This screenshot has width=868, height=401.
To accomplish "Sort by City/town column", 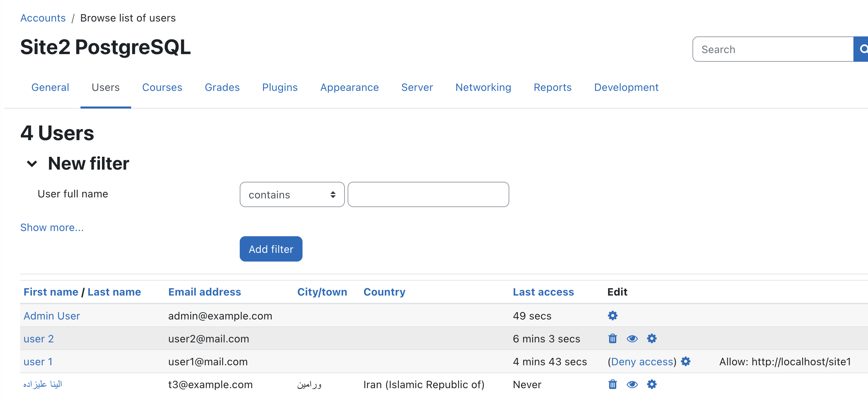I will tap(322, 292).
